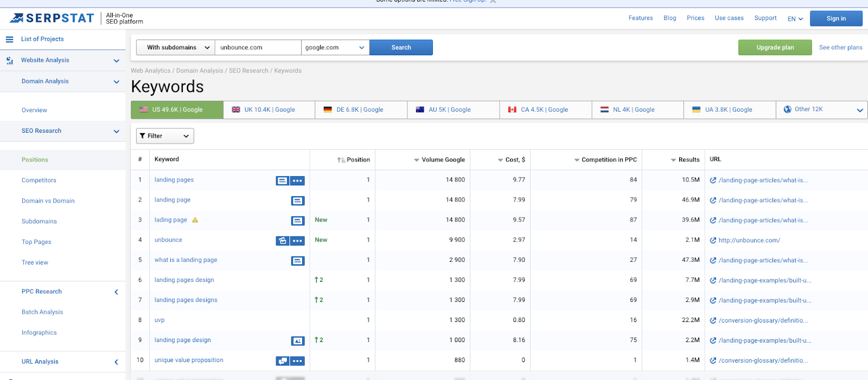Open 'With subdomains' dropdown
The height and width of the screenshot is (380, 868).
pos(176,48)
